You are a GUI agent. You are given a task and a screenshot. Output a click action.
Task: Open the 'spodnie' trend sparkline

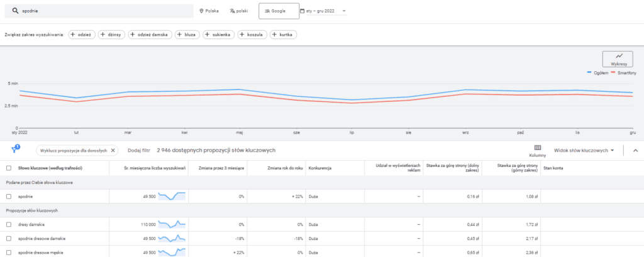(172, 196)
